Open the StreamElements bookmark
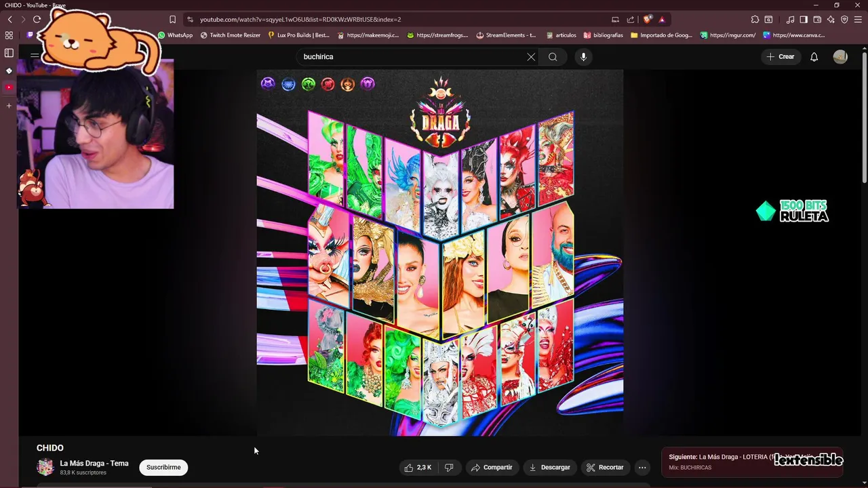Screen dimensions: 868x488 coord(507,35)
